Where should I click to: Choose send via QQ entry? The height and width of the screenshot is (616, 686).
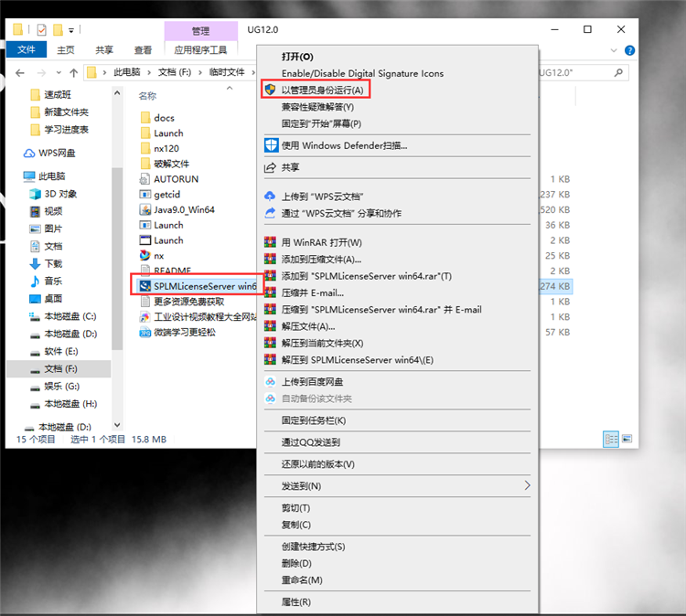311,442
